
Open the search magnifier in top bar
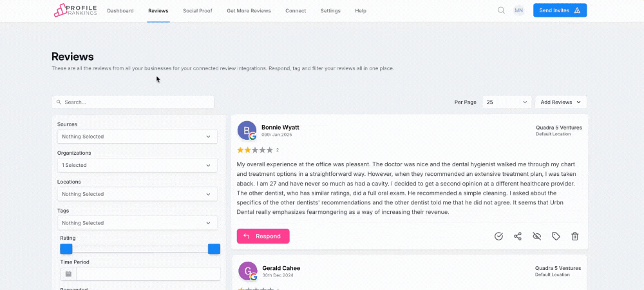click(x=501, y=10)
